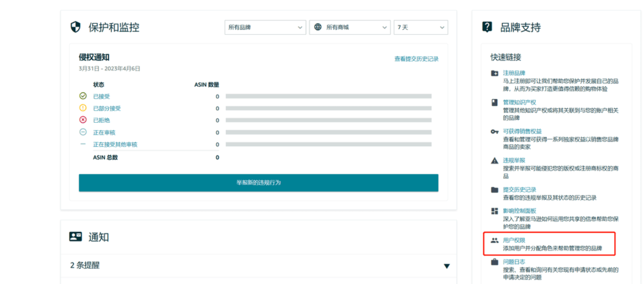
Task: Open the 已接受 status link
Action: pyautogui.click(x=101, y=97)
